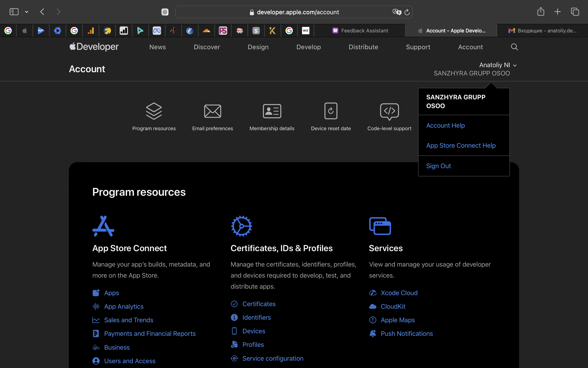
Task: Expand the sidebar options chevron
Action: pyautogui.click(x=27, y=12)
